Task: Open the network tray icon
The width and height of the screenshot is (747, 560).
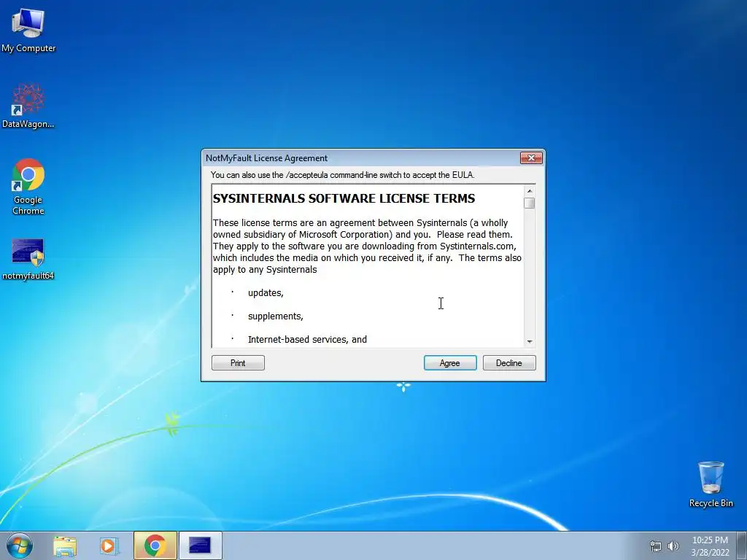Action: [656, 546]
